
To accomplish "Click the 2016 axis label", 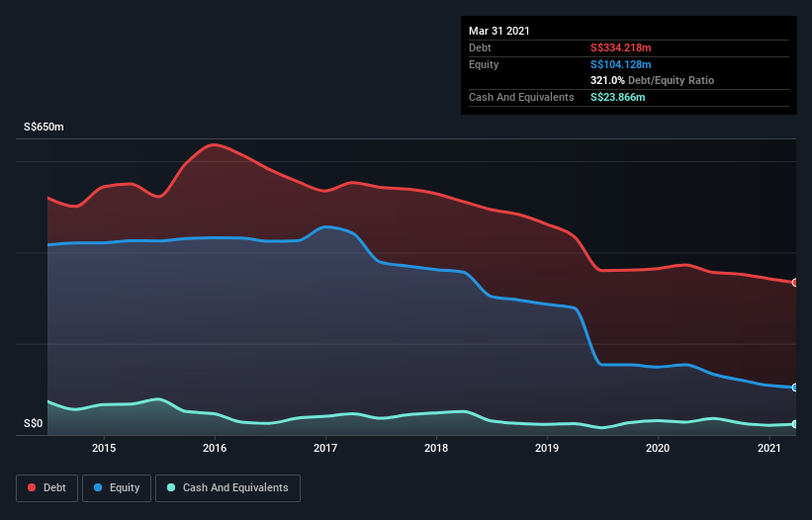I will [215, 448].
